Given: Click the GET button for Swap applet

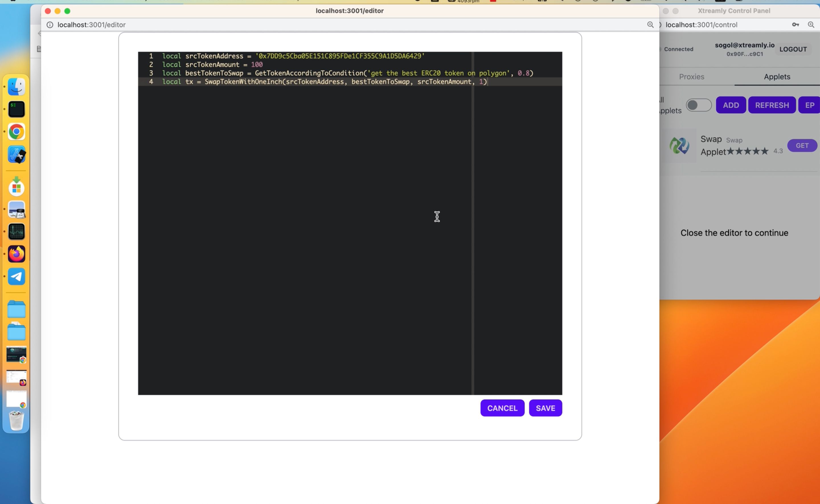Looking at the screenshot, I should point(802,145).
